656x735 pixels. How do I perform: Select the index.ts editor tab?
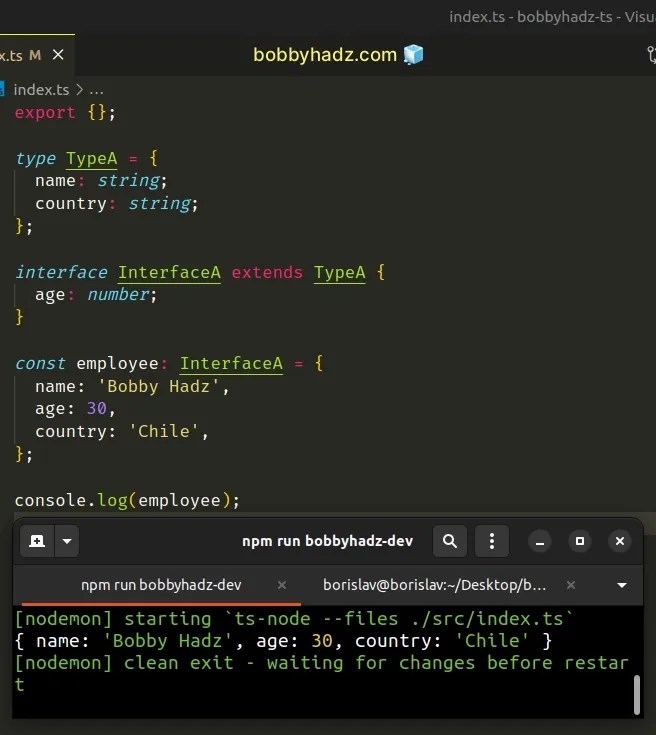pyautogui.click(x=35, y=55)
